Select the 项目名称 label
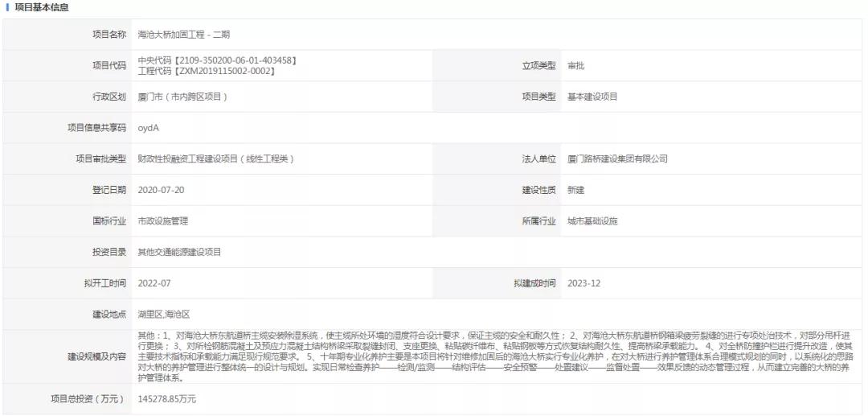The width and height of the screenshot is (868, 416). [x=109, y=35]
